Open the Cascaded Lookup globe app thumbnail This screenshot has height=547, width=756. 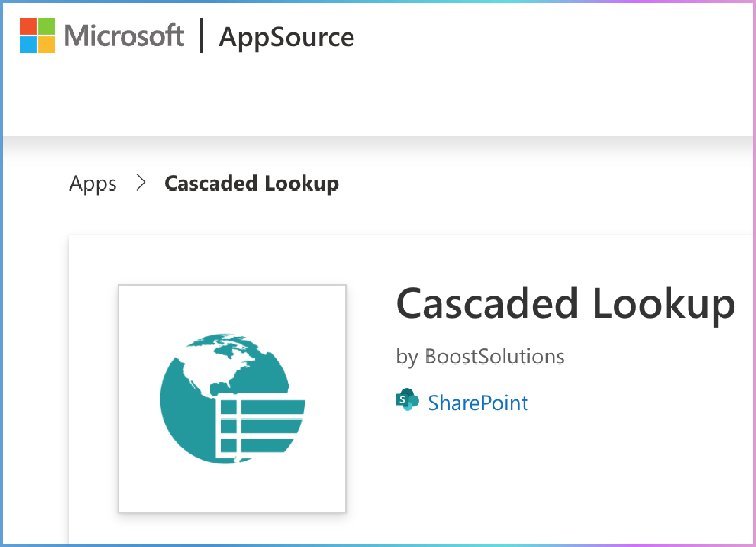tap(232, 398)
